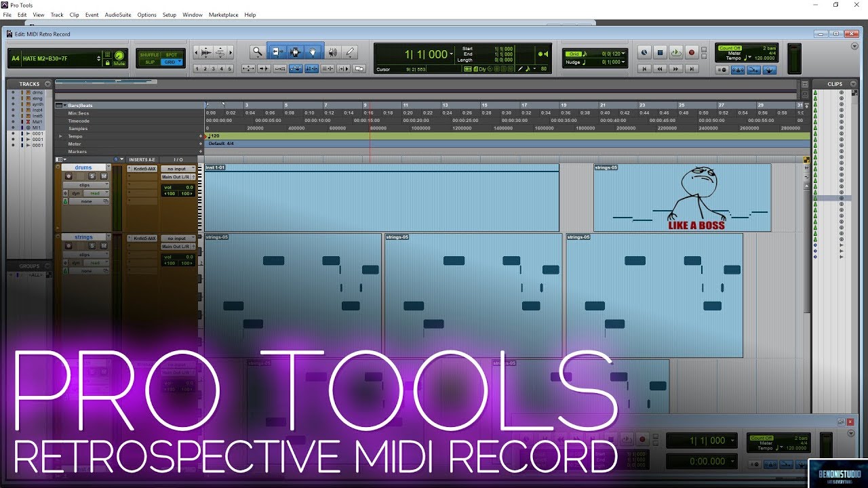
Task: Click the Wait for Note icon
Action: click(723, 68)
